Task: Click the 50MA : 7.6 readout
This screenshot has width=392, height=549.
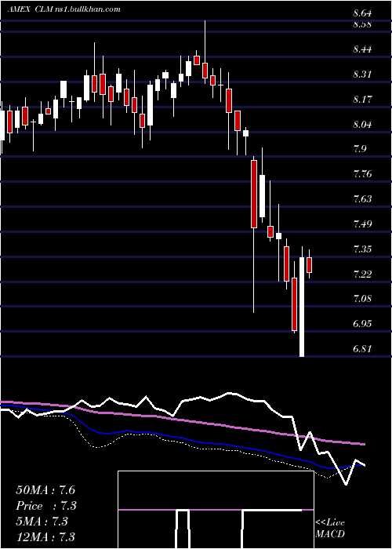Action: pyautogui.click(x=45, y=490)
